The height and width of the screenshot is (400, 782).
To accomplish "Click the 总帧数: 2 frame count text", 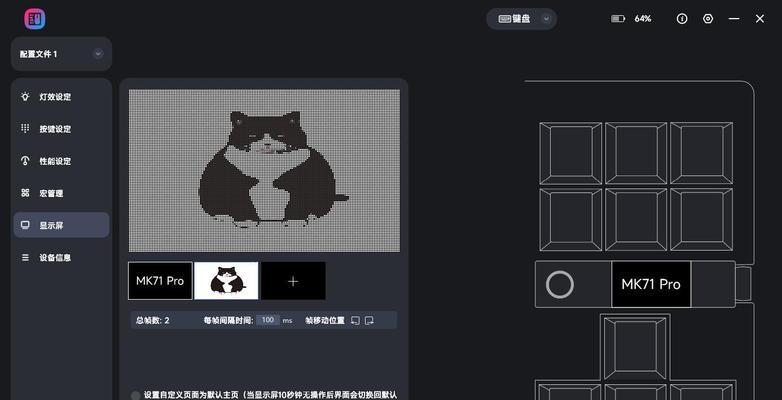I will (153, 320).
